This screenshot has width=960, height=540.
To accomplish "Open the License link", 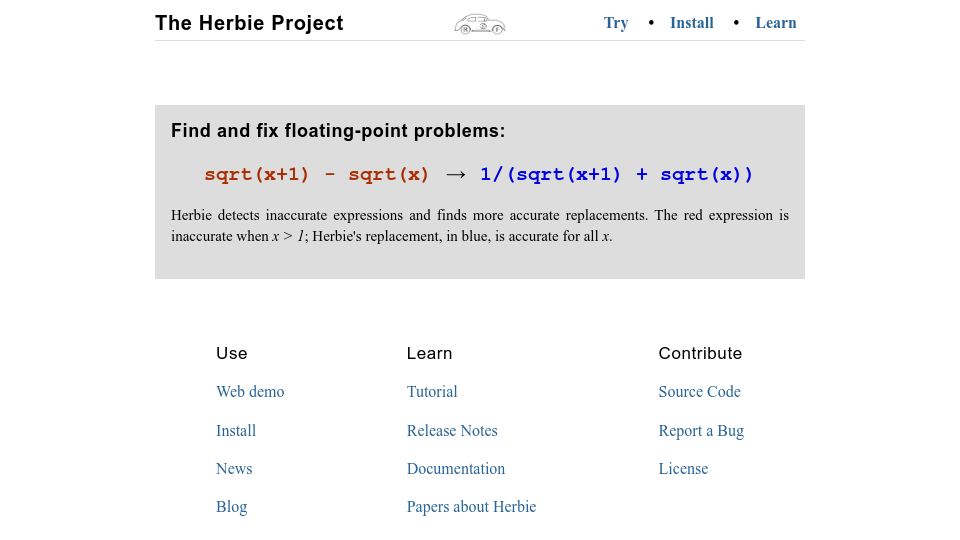I will coord(683,469).
